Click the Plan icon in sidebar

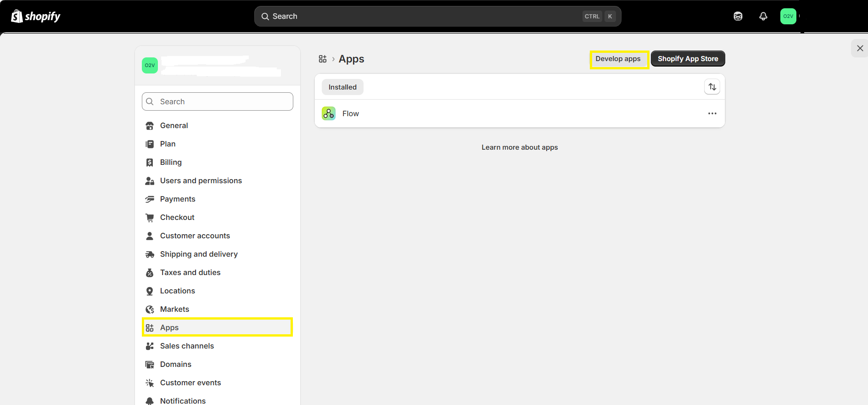150,144
